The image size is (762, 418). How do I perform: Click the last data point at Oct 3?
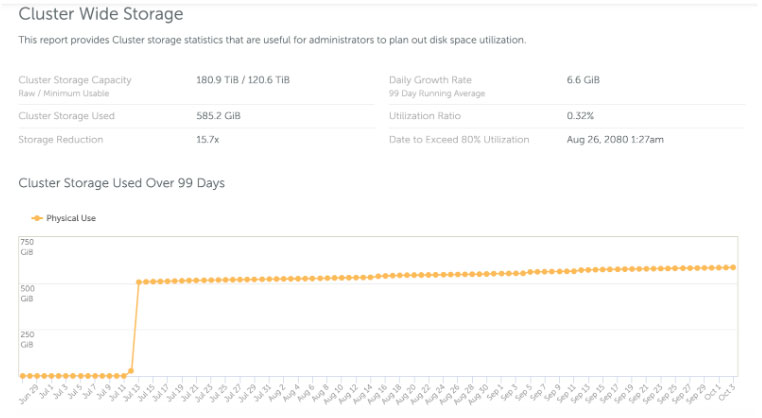click(x=734, y=267)
